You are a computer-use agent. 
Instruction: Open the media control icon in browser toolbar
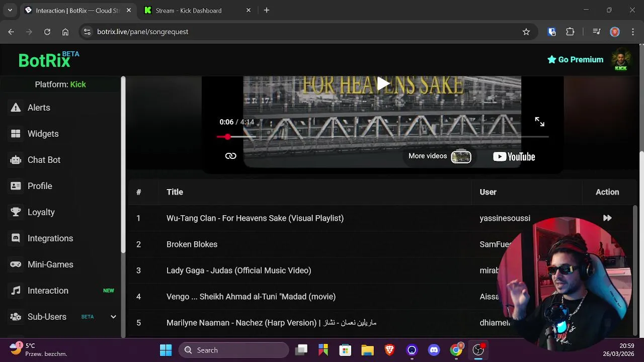(x=597, y=32)
